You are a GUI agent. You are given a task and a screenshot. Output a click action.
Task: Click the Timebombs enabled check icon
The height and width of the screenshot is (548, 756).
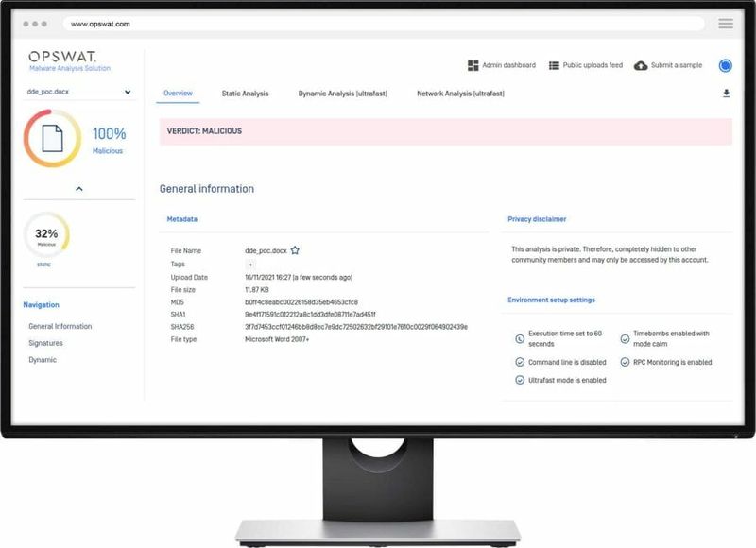[x=625, y=339]
